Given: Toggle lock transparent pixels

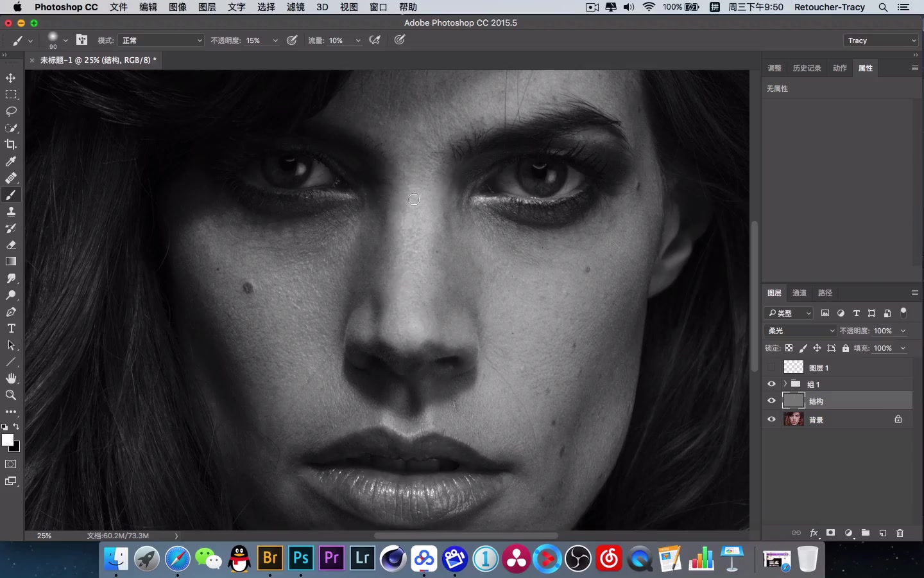Looking at the screenshot, I should (x=789, y=348).
